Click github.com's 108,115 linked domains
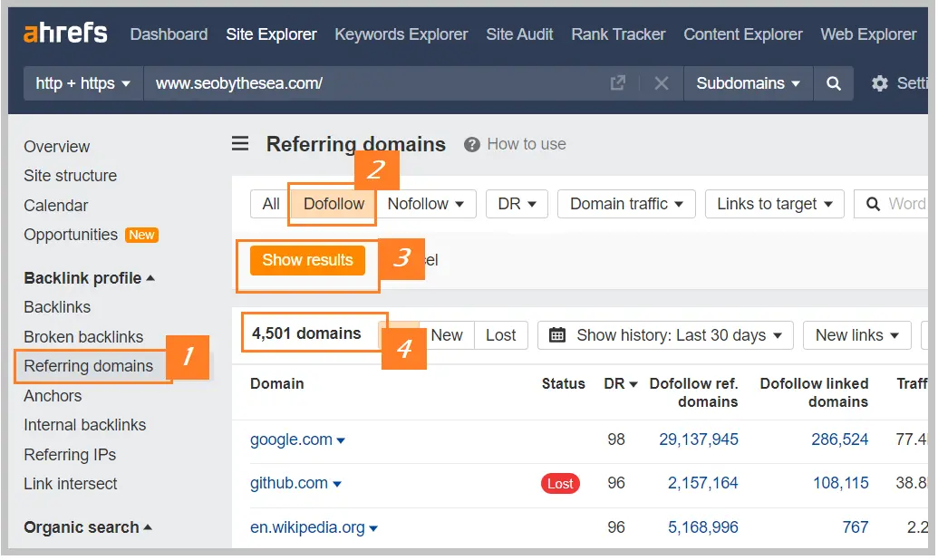This screenshot has height=560, width=938. tap(840, 483)
